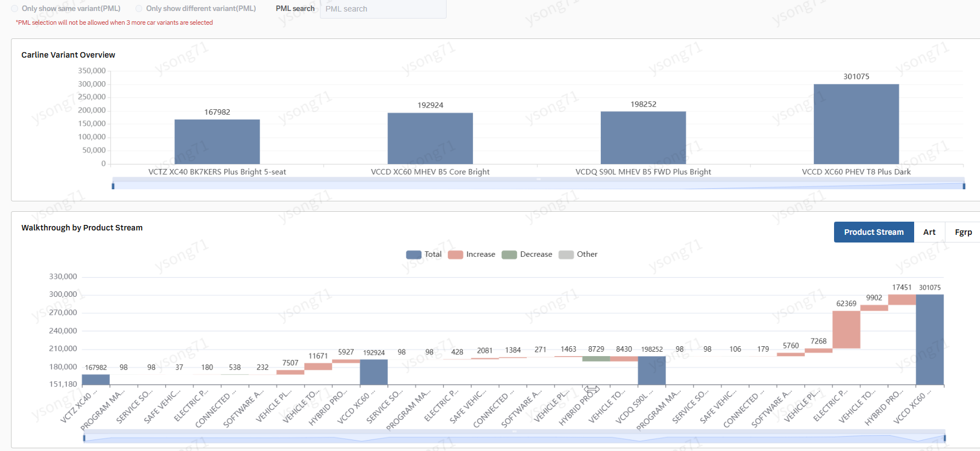Open the Fgrp tab

click(963, 232)
